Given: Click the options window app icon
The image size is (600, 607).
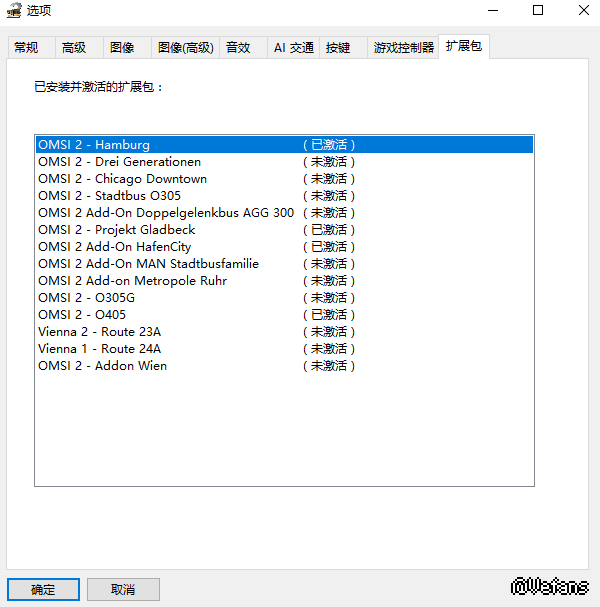Looking at the screenshot, I should pos(14,10).
